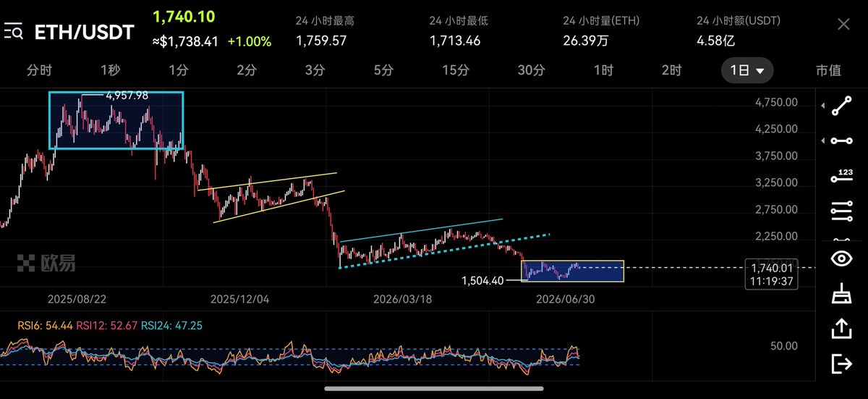Image resolution: width=868 pixels, height=399 pixels.
Task: Tap the 2026/06/30 date axis label
Action: click(565, 298)
